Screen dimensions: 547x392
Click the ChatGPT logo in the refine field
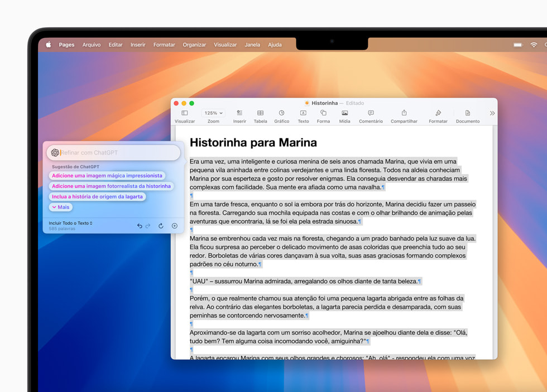click(56, 152)
